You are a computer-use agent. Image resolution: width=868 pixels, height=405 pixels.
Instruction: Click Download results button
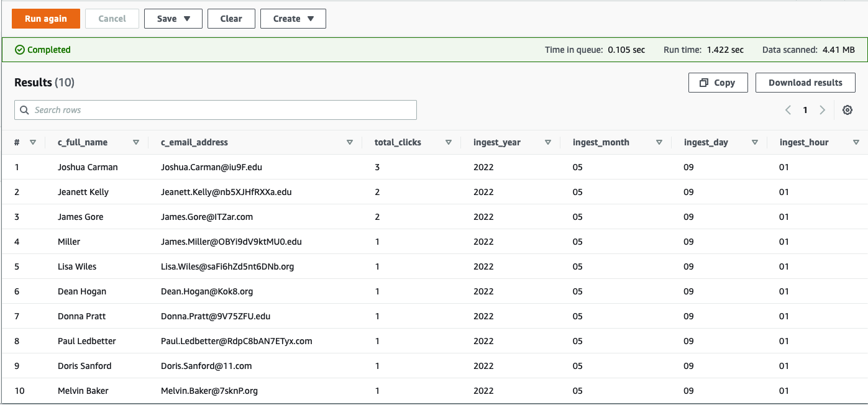pos(805,83)
